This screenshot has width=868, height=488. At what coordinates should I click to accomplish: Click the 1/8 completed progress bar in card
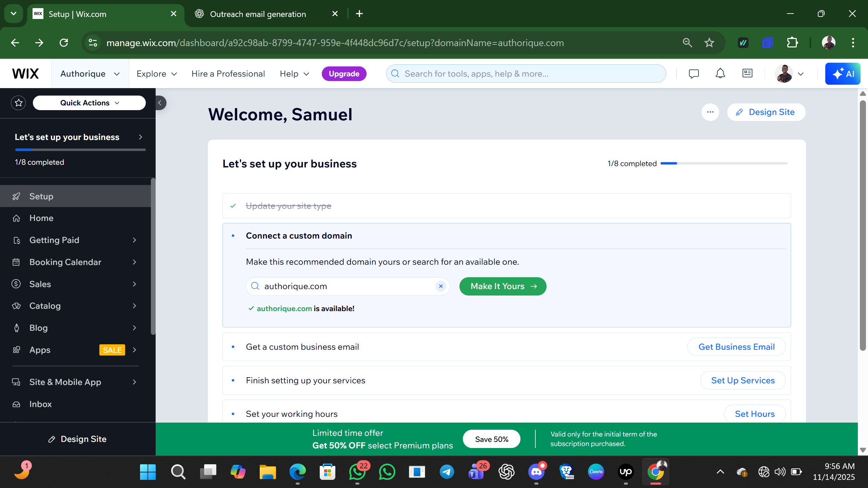[724, 163]
